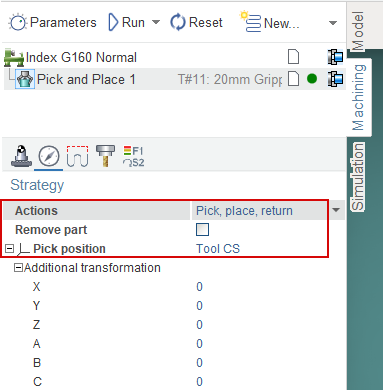Click the blue machine icon on Pick and Place row
This screenshot has width=383, height=390.
click(x=335, y=79)
